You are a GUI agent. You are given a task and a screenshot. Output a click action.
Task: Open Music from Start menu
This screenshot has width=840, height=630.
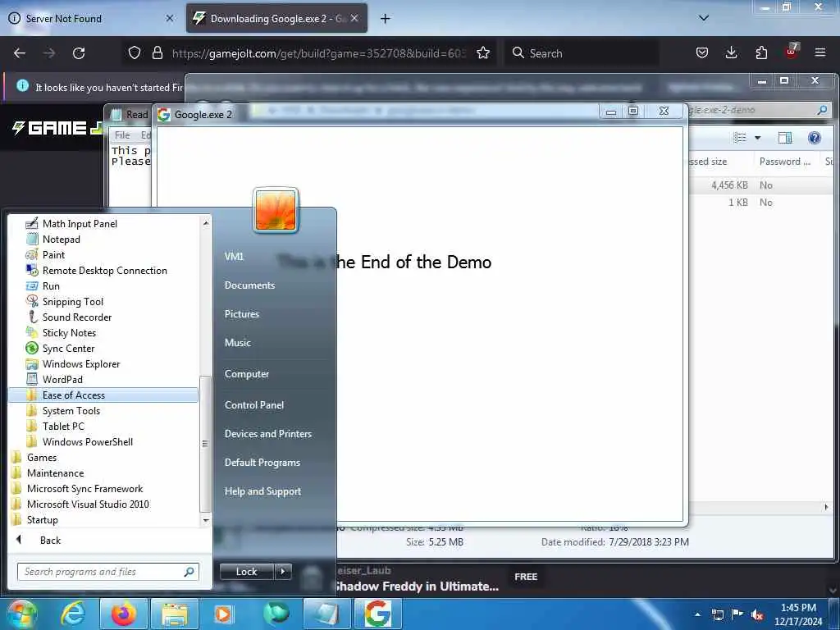237,342
